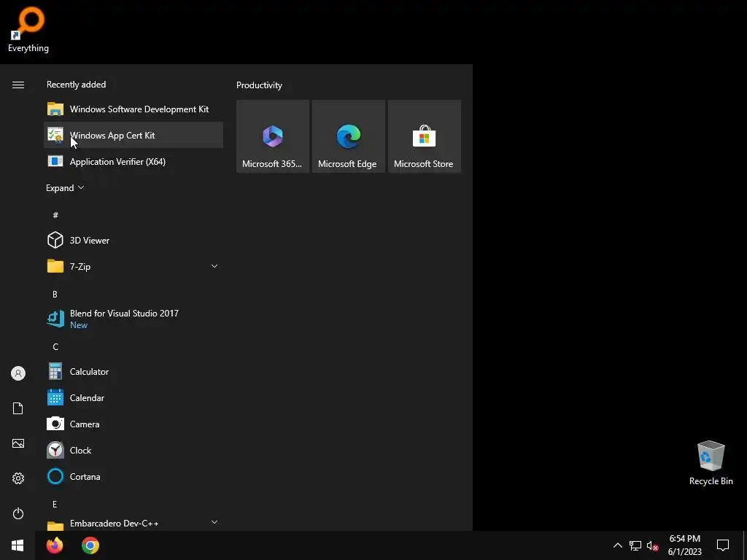Open the muted volume tray icon
Image resolution: width=747 pixels, height=560 pixels.
[653, 545]
